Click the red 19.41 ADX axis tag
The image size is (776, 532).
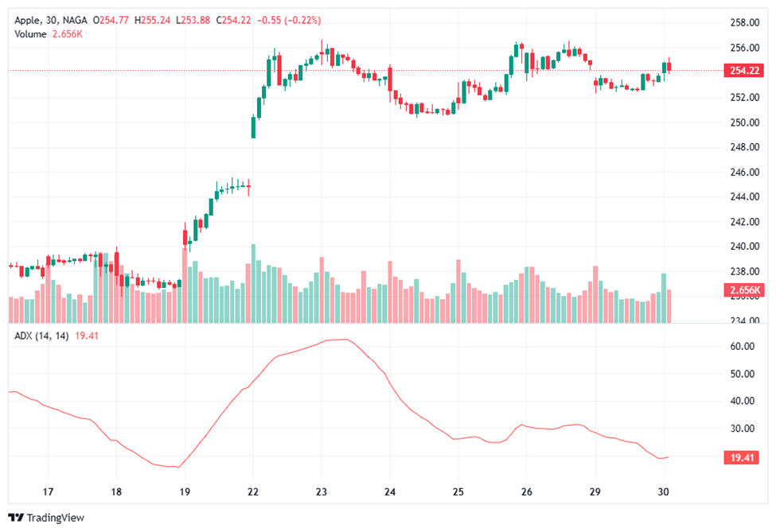(x=745, y=457)
